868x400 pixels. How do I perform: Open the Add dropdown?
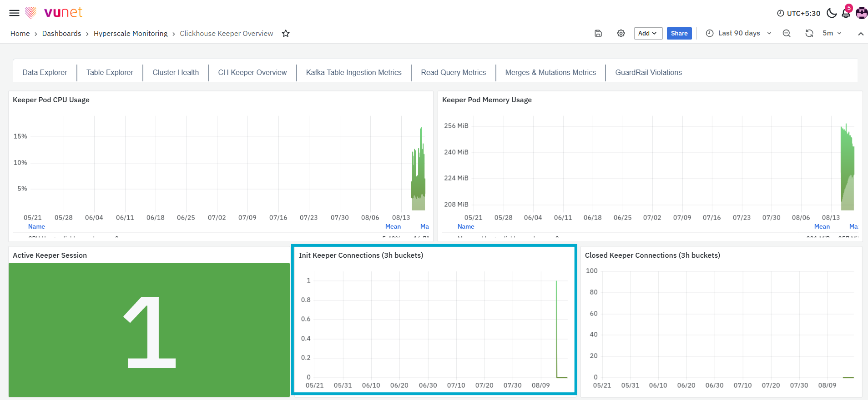point(648,33)
